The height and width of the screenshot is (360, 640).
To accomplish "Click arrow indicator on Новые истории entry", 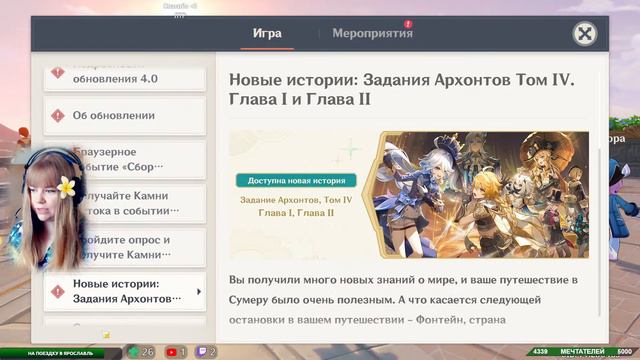I will coord(199,291).
